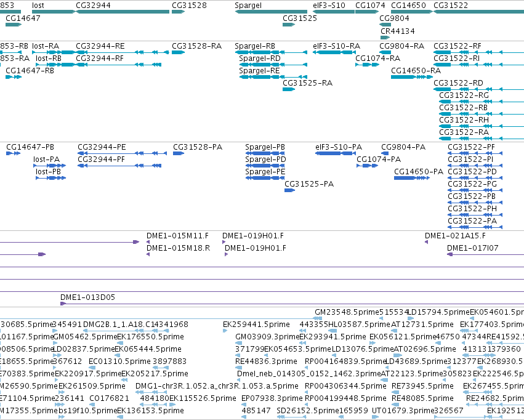The height and width of the screenshot is (420, 524).
Task: Click the CR44134 gene label
Action: point(398,31)
